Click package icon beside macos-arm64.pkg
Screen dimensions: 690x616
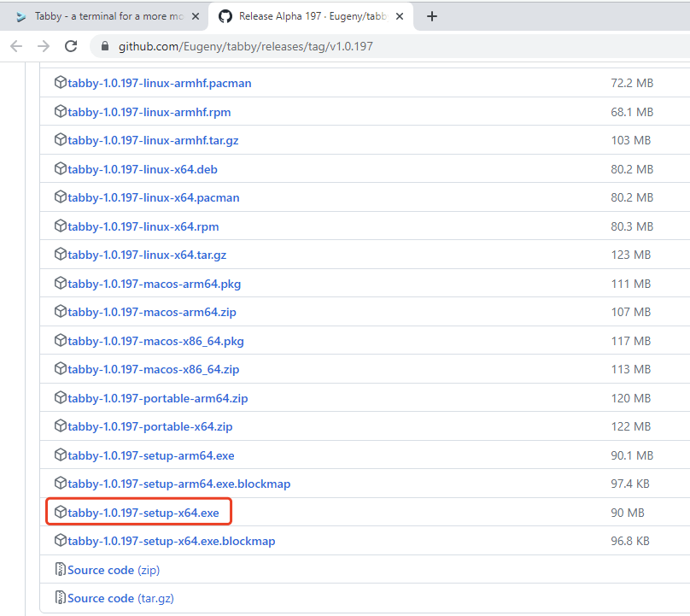pos(61,283)
